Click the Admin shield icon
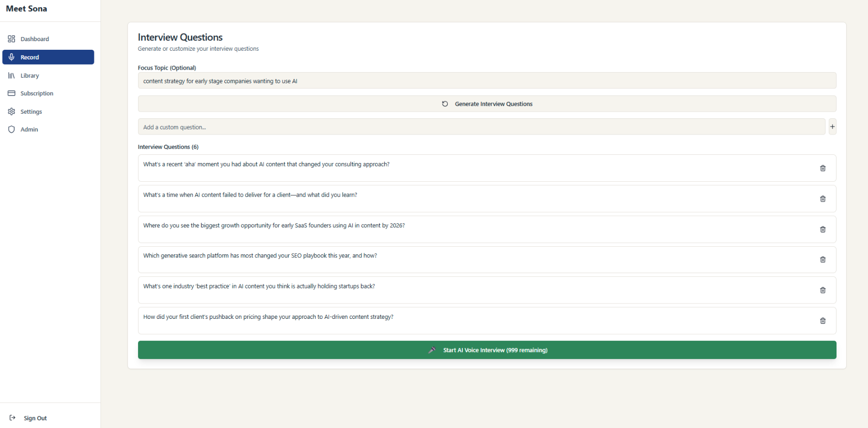The width and height of the screenshot is (868, 428). coord(11,129)
